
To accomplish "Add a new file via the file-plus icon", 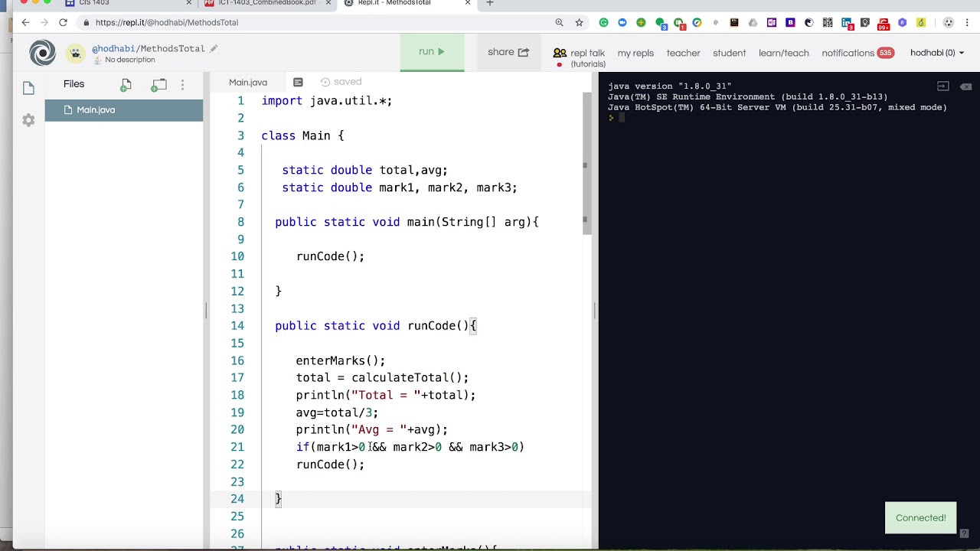I will tap(126, 85).
